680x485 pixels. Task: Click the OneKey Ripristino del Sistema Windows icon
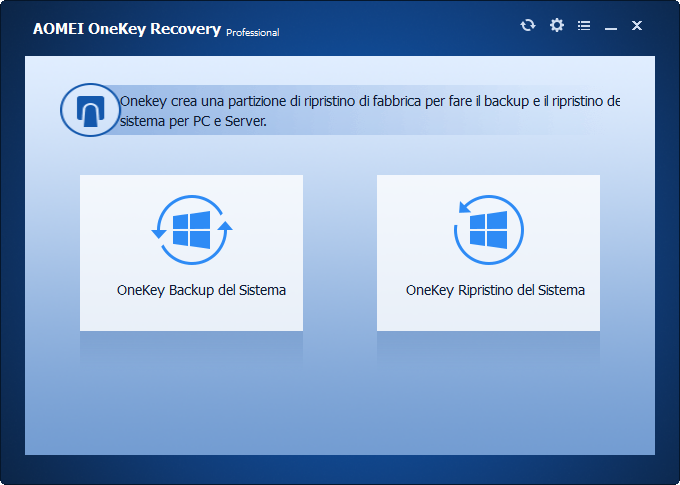click(489, 230)
